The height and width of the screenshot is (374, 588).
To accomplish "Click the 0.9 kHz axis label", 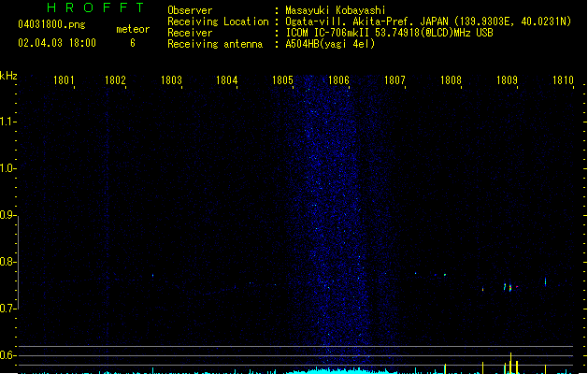I will click(x=7, y=215).
